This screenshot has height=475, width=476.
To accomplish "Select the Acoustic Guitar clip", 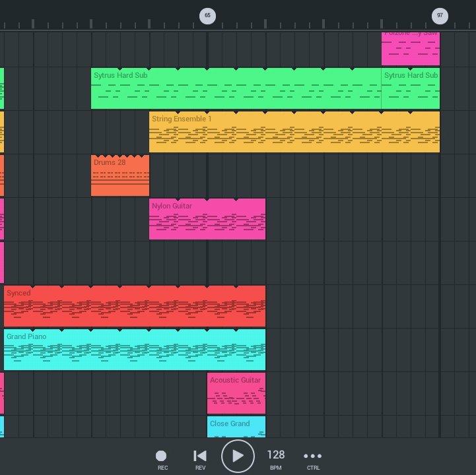I will click(236, 393).
